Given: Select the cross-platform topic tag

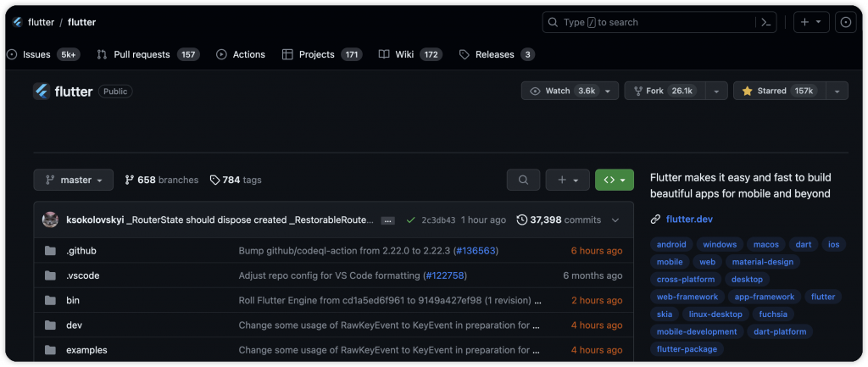Looking at the screenshot, I should pos(685,280).
